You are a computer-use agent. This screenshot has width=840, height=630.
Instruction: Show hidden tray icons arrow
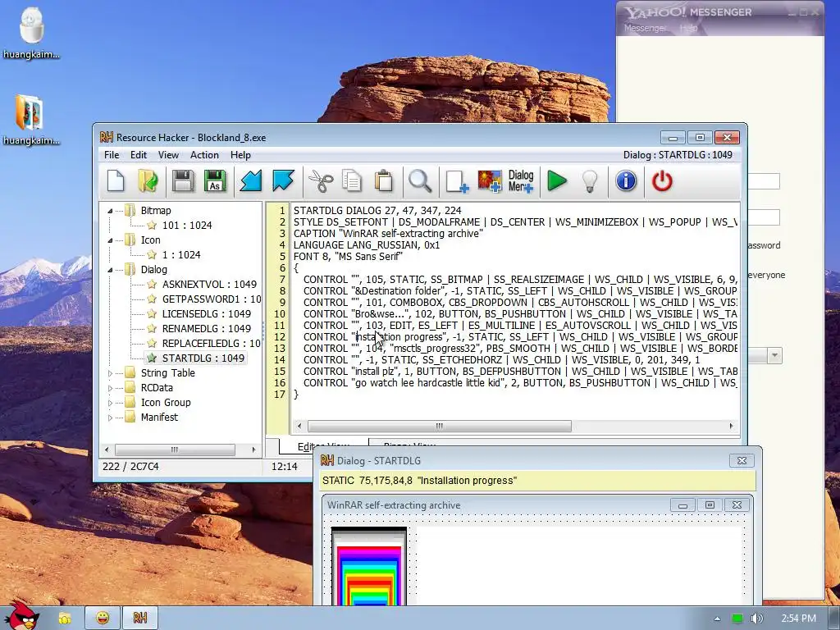[717, 619]
